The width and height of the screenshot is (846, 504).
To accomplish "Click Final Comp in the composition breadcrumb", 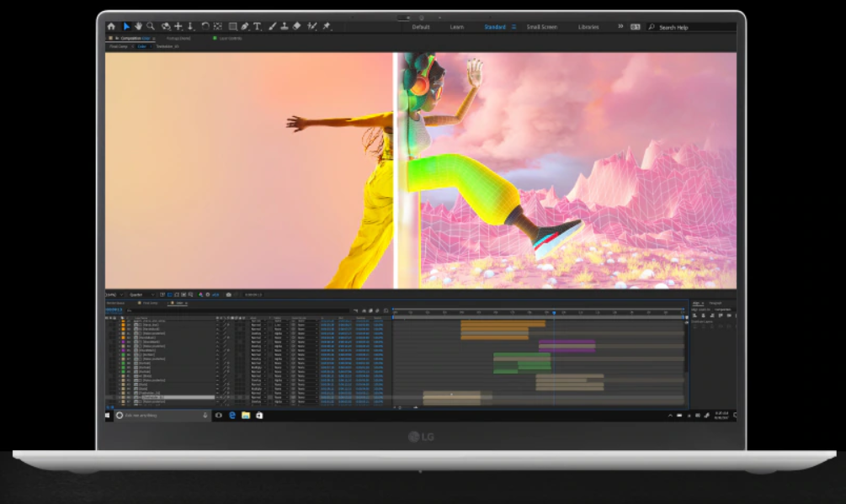I will click(x=119, y=46).
